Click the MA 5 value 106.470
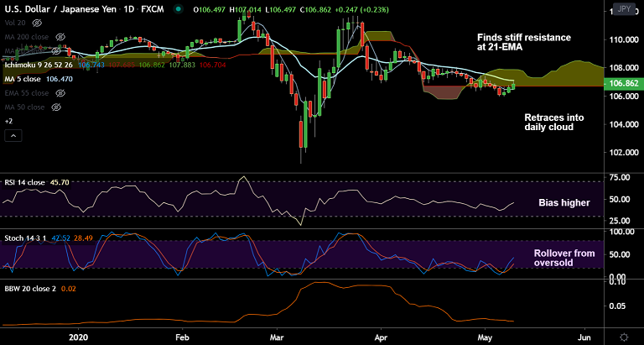This screenshot has width=644, height=345. click(59, 79)
